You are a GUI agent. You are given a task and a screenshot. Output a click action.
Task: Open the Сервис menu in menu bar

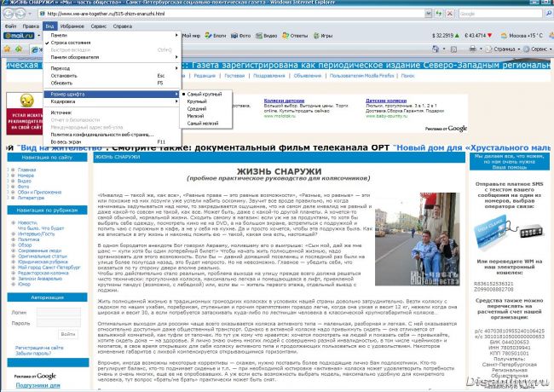[x=99, y=26]
